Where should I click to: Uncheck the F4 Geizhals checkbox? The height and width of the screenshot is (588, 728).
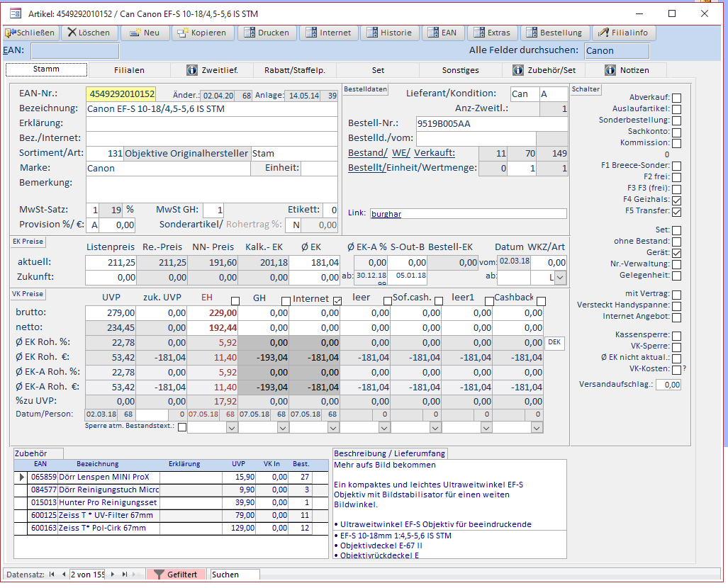(676, 200)
